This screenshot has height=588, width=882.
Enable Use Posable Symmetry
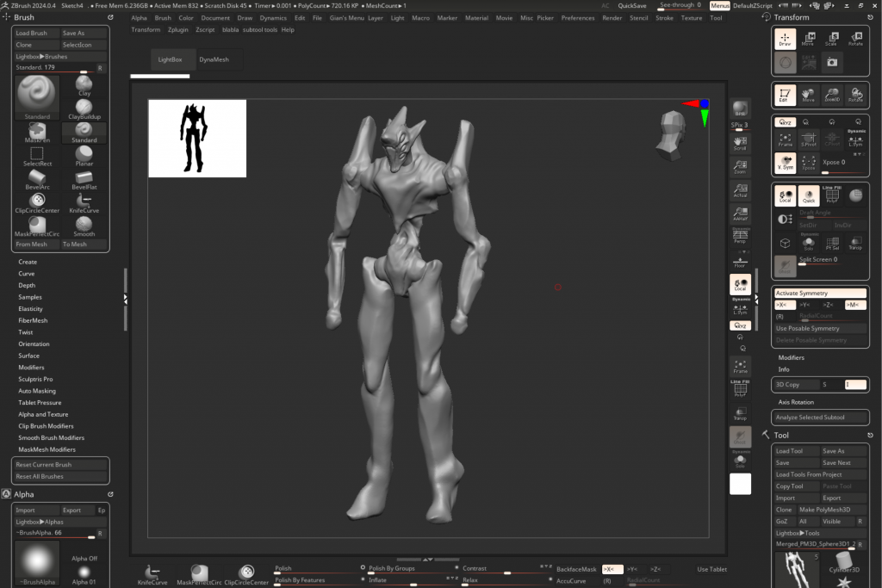pos(820,328)
